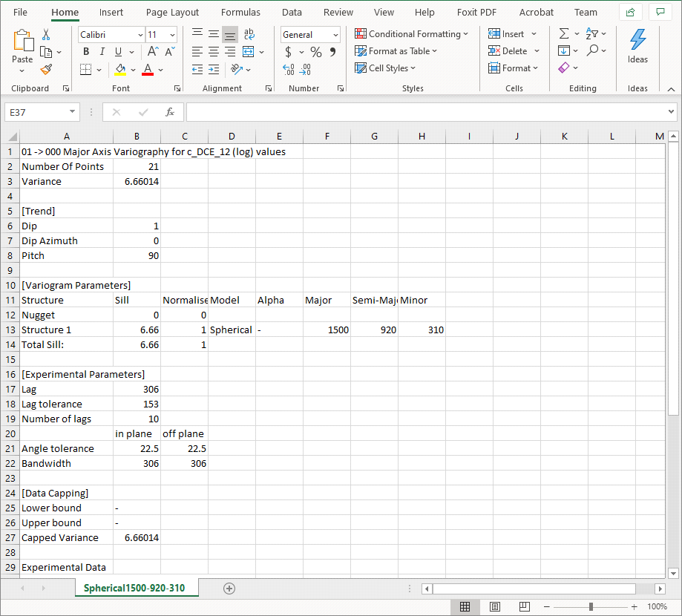
Task: Click the AutoSum sigma icon
Action: 564,34
